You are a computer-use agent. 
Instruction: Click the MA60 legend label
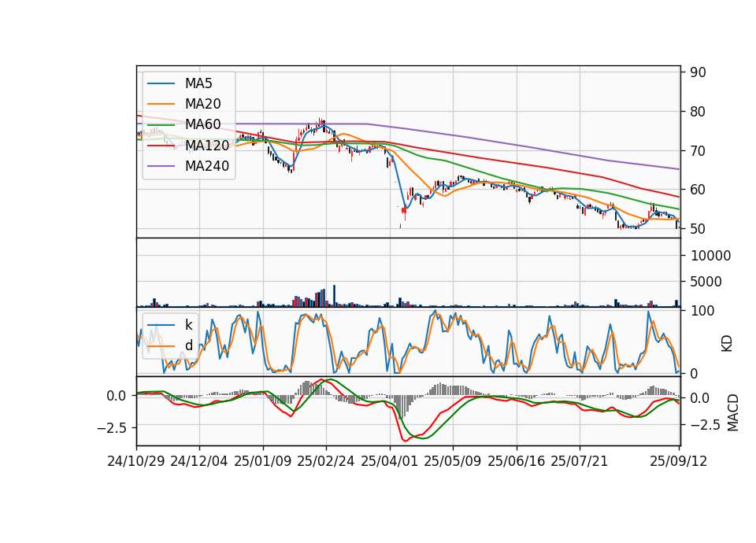click(202, 124)
